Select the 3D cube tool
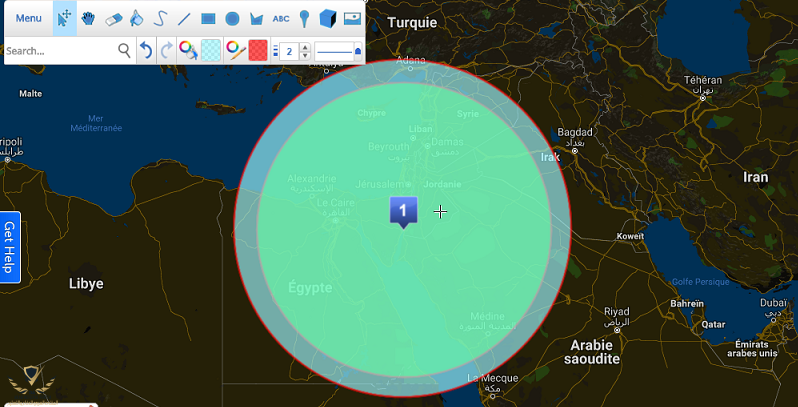Screen dimensions: 798x407 coord(327,18)
